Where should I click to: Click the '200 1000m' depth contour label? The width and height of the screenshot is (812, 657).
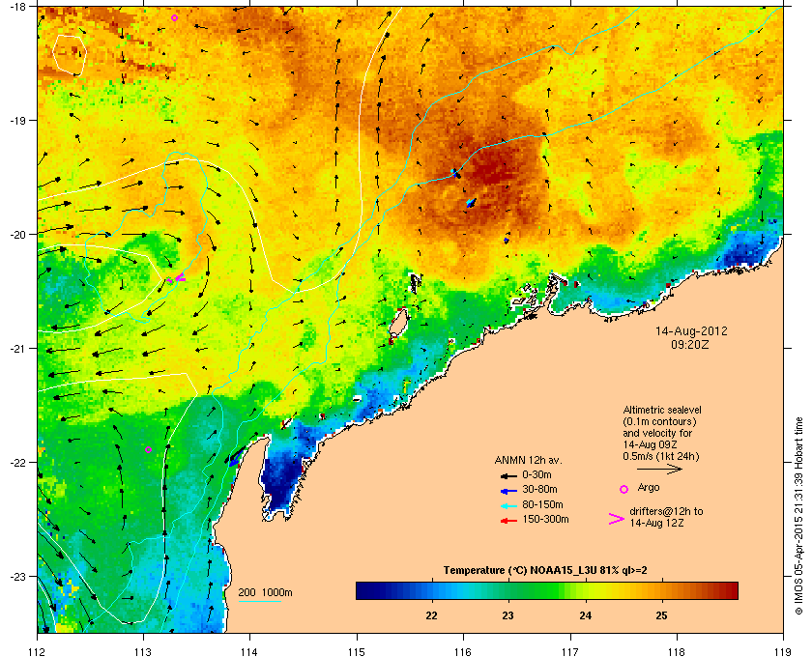(265, 593)
